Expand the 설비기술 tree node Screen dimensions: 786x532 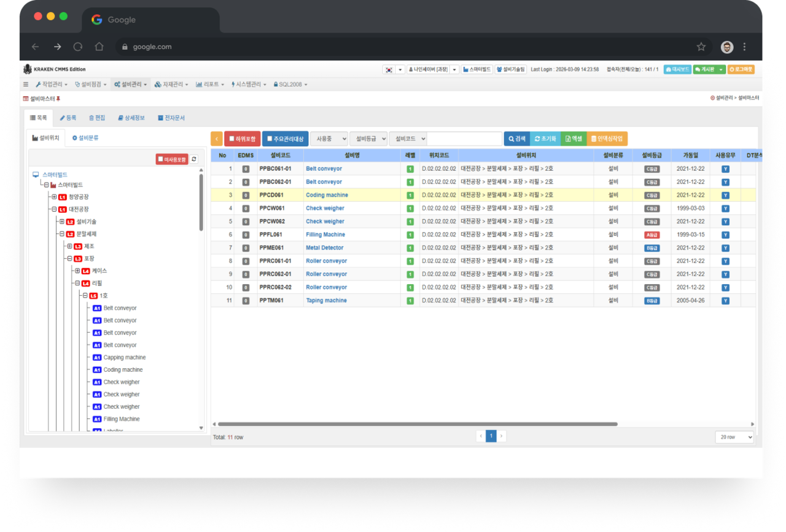(62, 222)
